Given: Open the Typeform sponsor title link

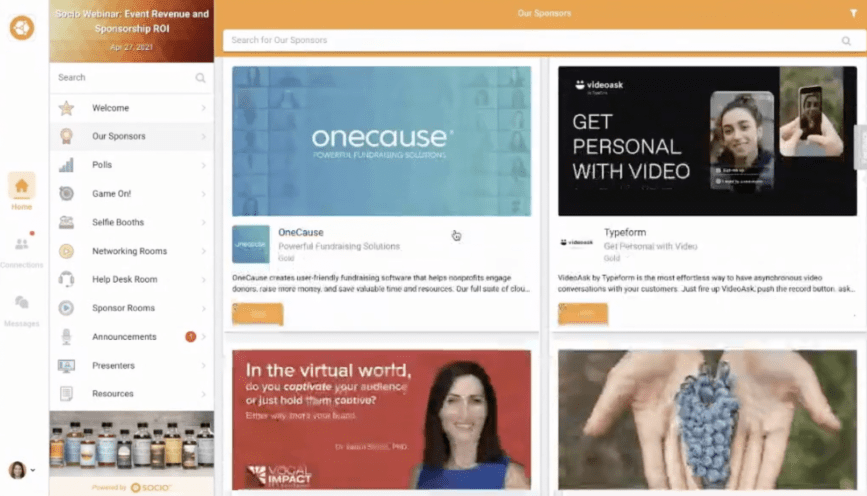Looking at the screenshot, I should pyautogui.click(x=625, y=232).
